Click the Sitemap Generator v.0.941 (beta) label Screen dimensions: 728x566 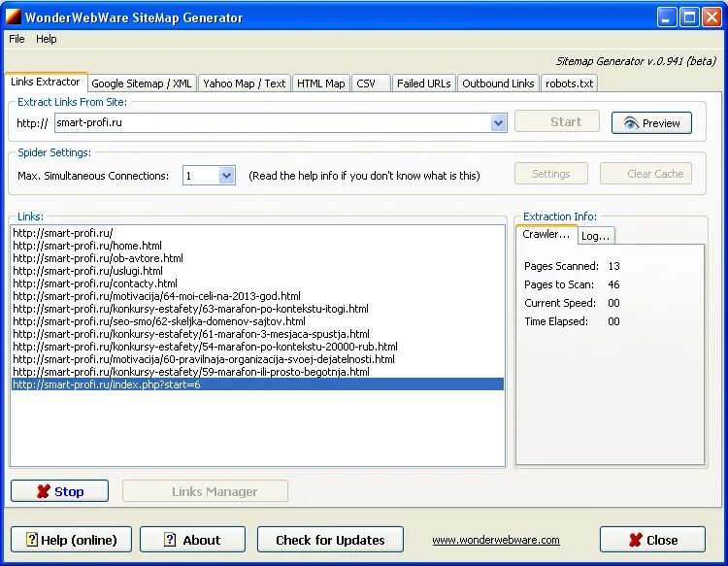click(636, 61)
